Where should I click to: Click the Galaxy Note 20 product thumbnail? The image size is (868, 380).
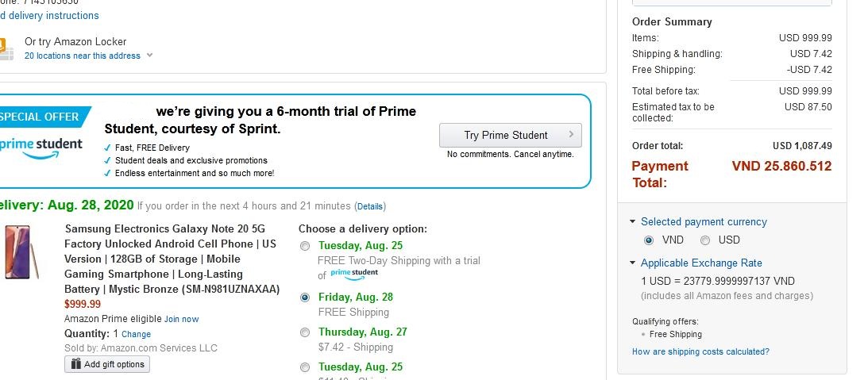coord(17,251)
